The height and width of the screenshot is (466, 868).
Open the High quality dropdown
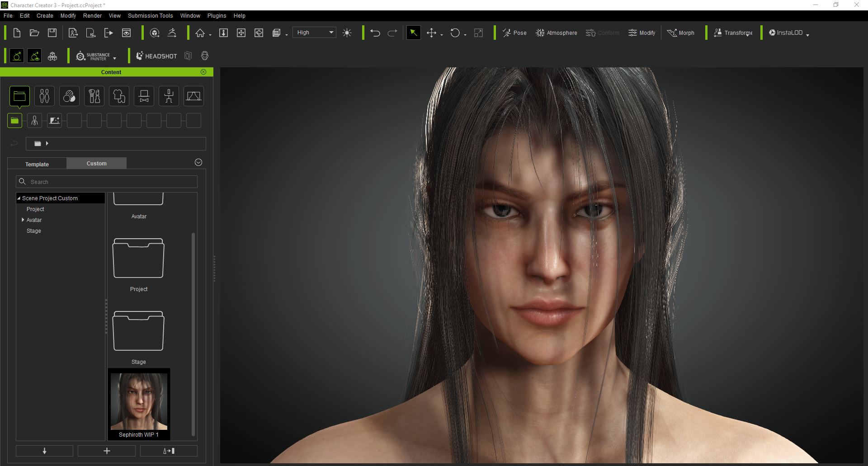pos(314,33)
